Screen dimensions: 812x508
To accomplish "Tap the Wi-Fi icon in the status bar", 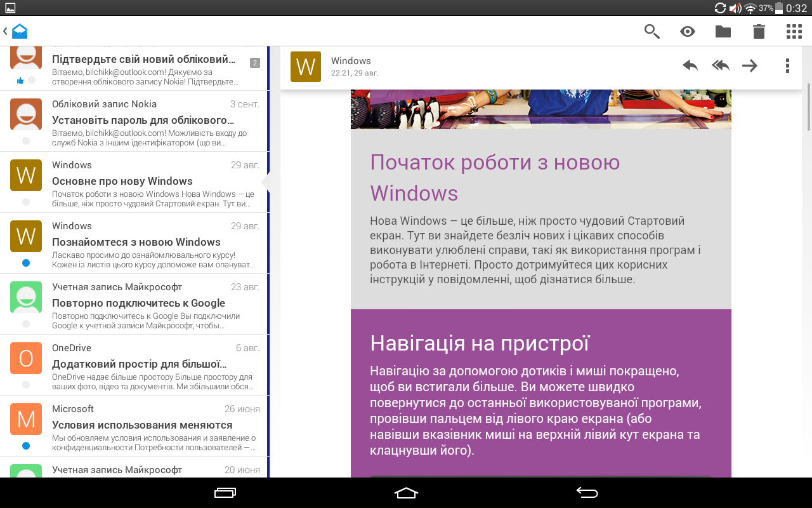I will (750, 8).
